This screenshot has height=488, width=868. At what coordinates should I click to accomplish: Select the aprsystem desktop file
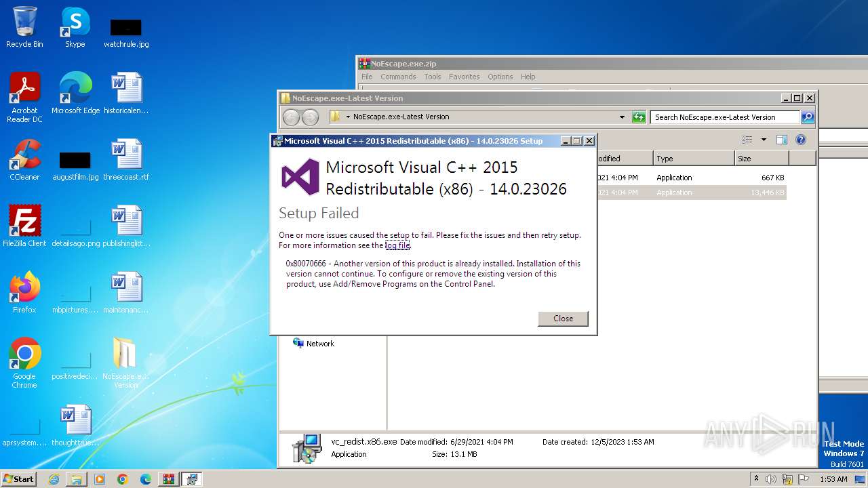tap(24, 432)
